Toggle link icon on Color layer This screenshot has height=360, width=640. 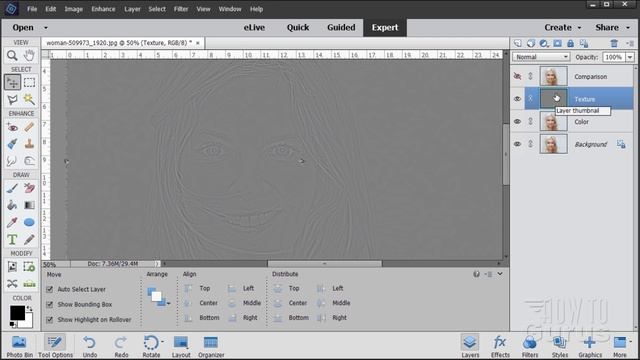point(530,121)
